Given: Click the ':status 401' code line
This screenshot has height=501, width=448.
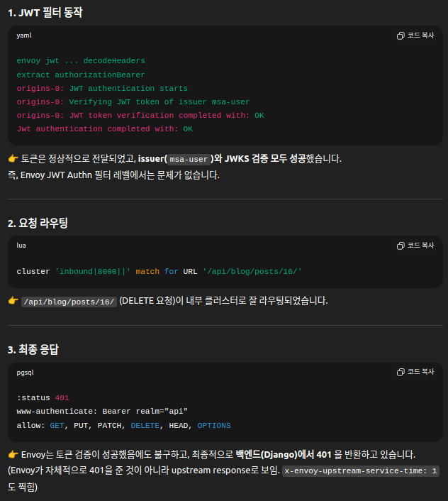Looking at the screenshot, I should 43,398.
